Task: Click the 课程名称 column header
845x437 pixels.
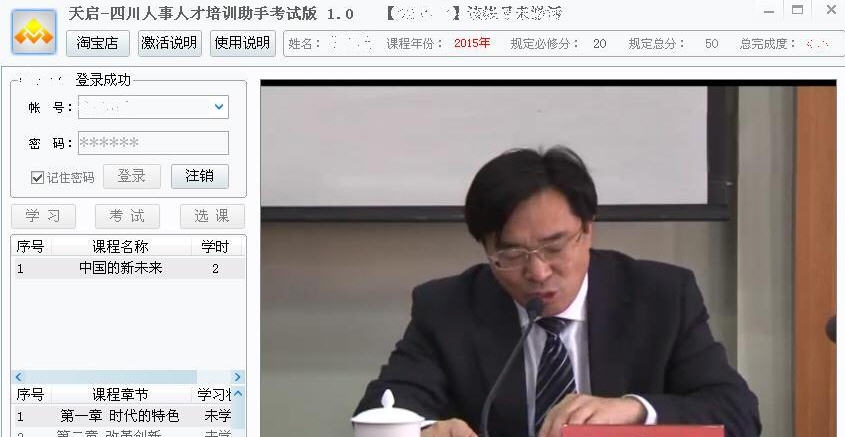Action: 120,247
